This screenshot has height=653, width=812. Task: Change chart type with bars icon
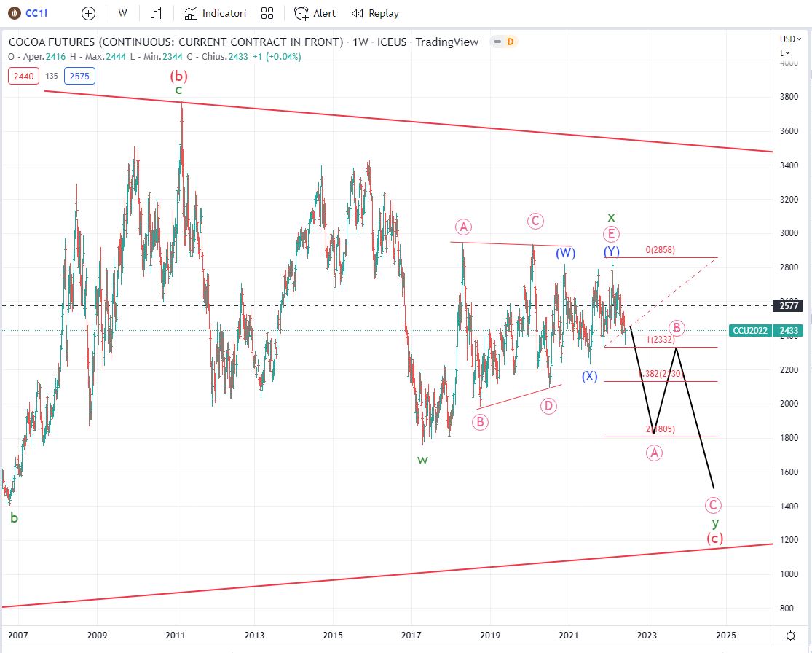tap(157, 13)
